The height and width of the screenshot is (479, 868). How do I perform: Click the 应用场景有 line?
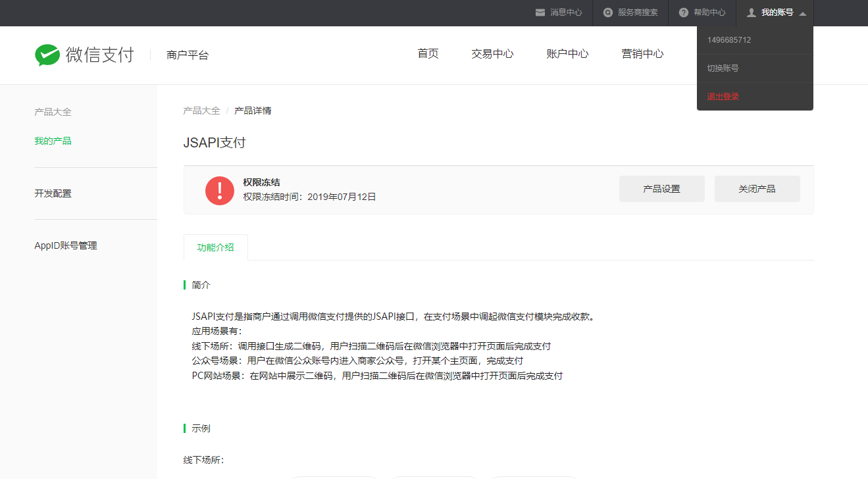tap(217, 331)
